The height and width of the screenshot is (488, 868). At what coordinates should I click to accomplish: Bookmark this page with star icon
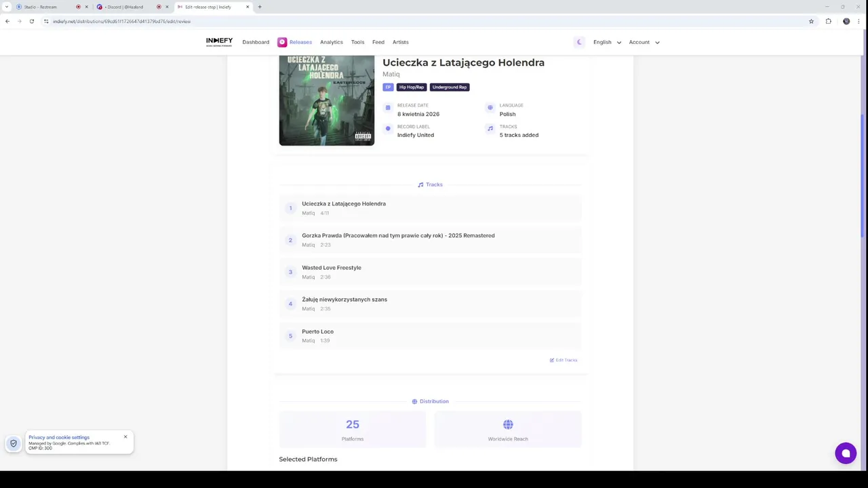pos(811,21)
